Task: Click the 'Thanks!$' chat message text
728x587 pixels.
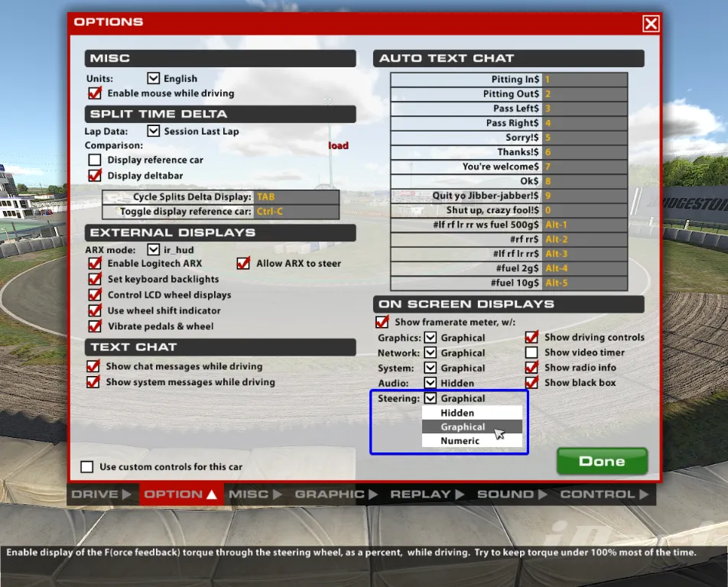Action: pyautogui.click(x=518, y=152)
